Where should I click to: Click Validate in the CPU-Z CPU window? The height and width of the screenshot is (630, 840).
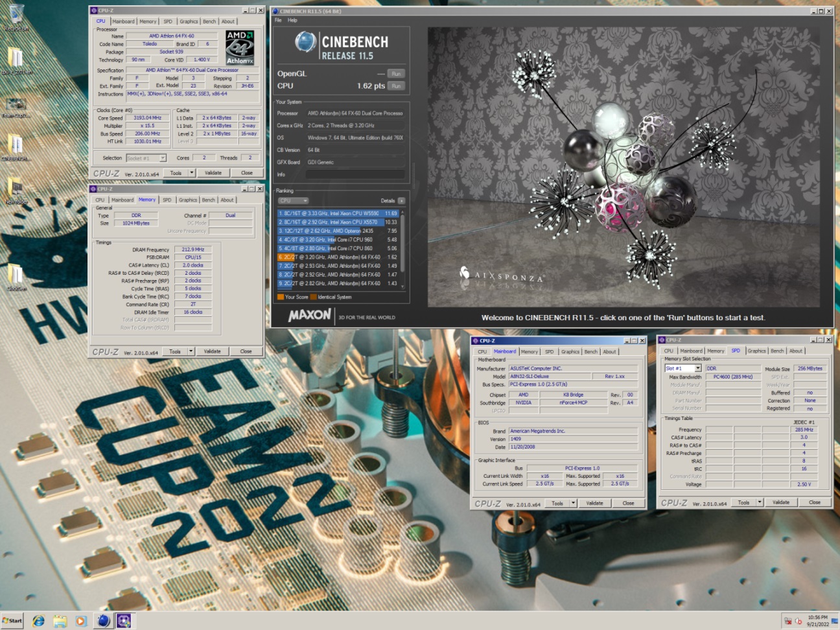click(x=213, y=173)
